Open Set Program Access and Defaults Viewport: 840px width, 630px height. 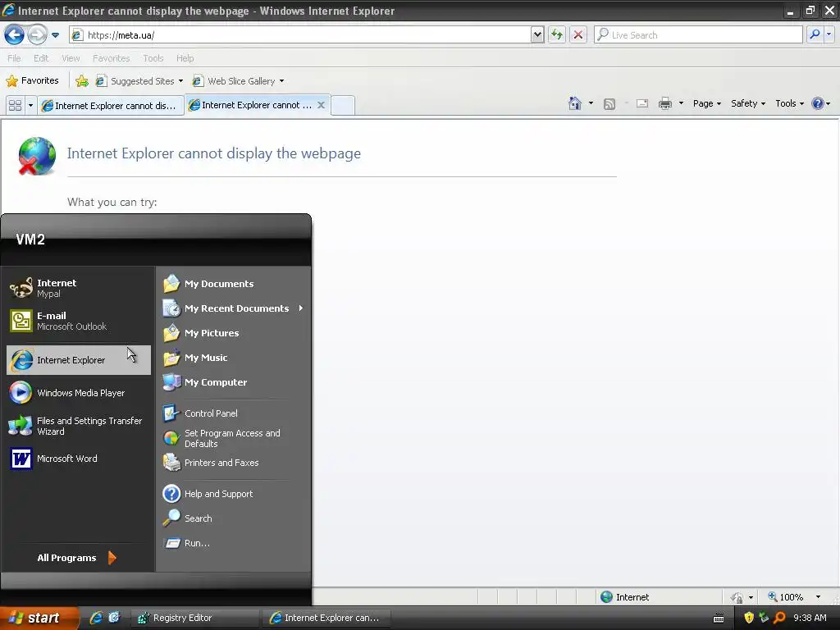tap(234, 438)
